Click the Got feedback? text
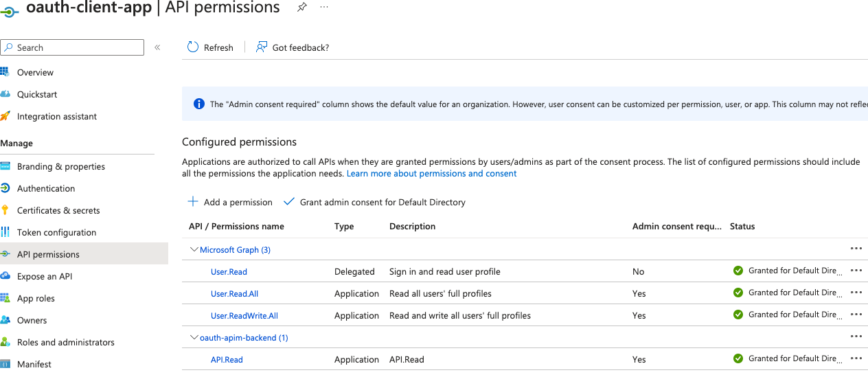 point(301,47)
